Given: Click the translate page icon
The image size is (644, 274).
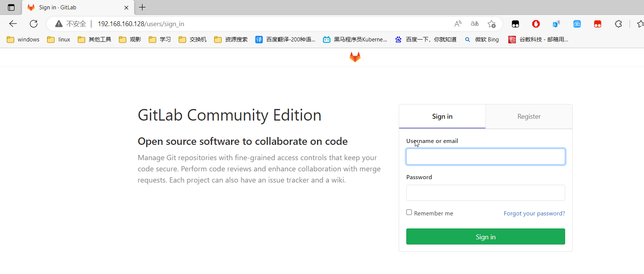Looking at the screenshot, I should click(475, 24).
